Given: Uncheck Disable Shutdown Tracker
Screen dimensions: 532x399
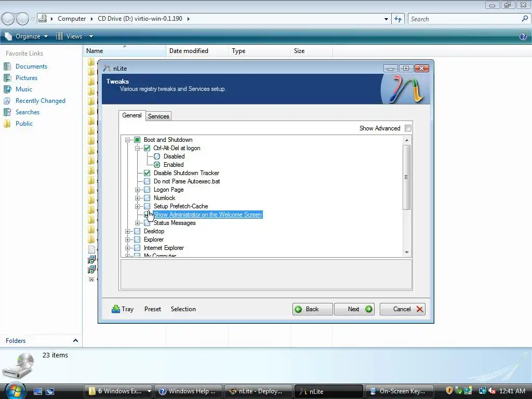Looking at the screenshot, I should click(x=147, y=173).
